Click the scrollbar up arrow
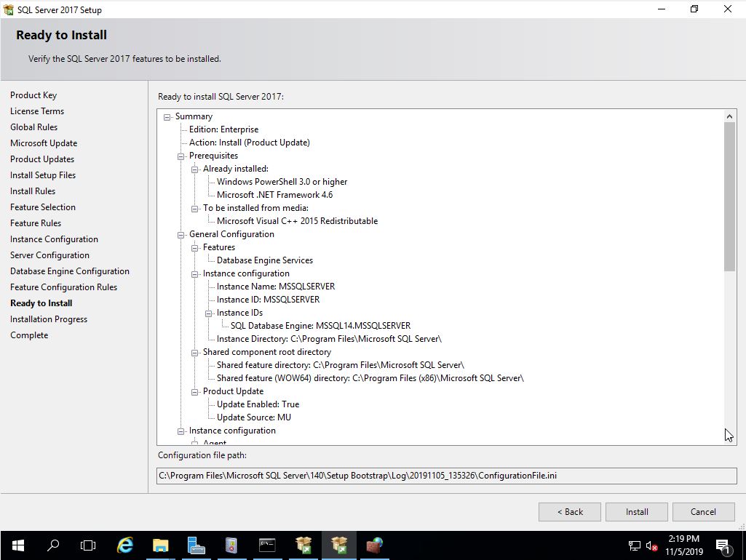Screen dimensions: 746x560 pyautogui.click(x=729, y=116)
